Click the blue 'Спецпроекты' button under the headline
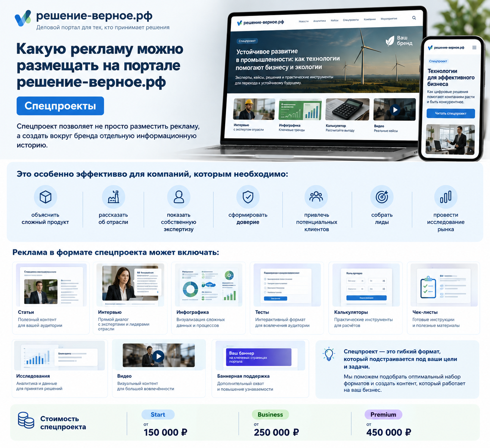 [x=60, y=106]
